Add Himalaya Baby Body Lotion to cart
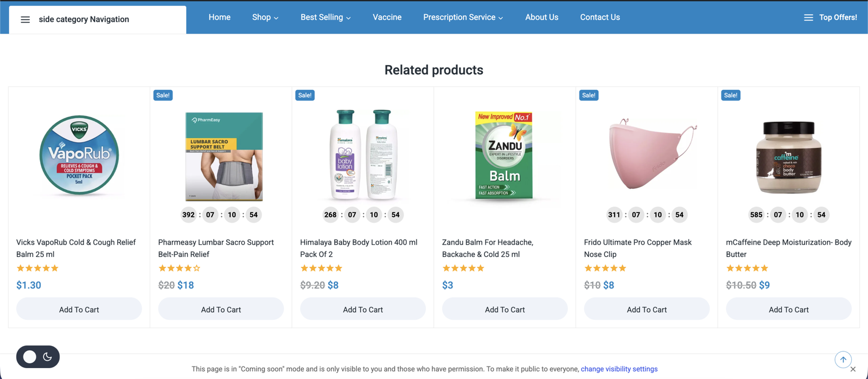This screenshot has width=868, height=379. coord(363,310)
